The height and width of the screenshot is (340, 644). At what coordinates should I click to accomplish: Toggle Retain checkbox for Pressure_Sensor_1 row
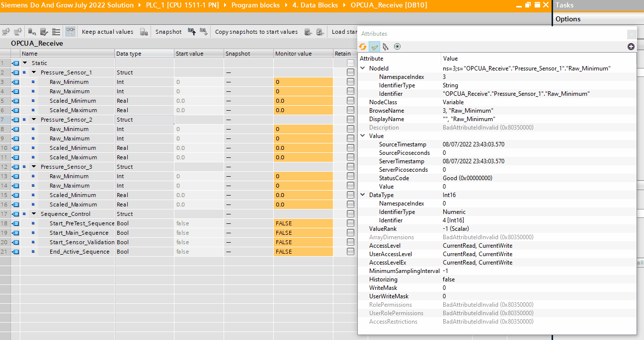point(351,72)
